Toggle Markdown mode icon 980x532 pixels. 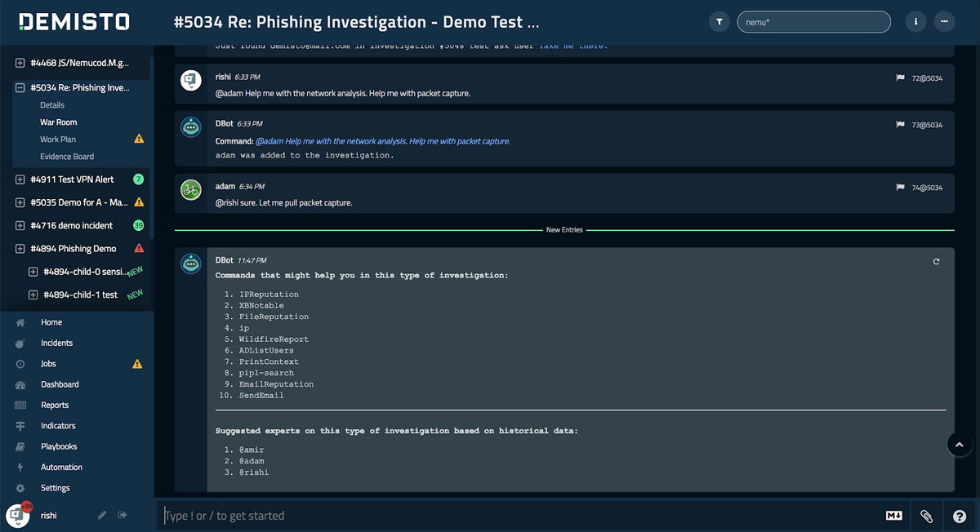coord(893,516)
